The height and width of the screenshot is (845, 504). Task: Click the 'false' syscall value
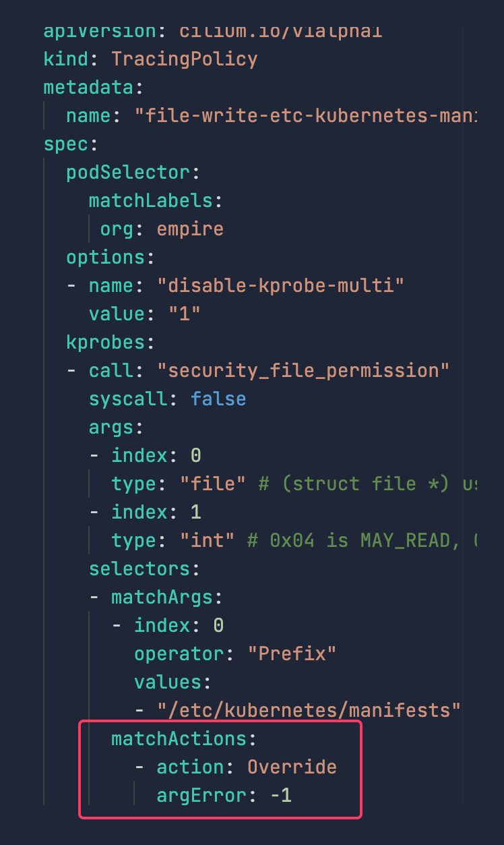click(x=218, y=399)
